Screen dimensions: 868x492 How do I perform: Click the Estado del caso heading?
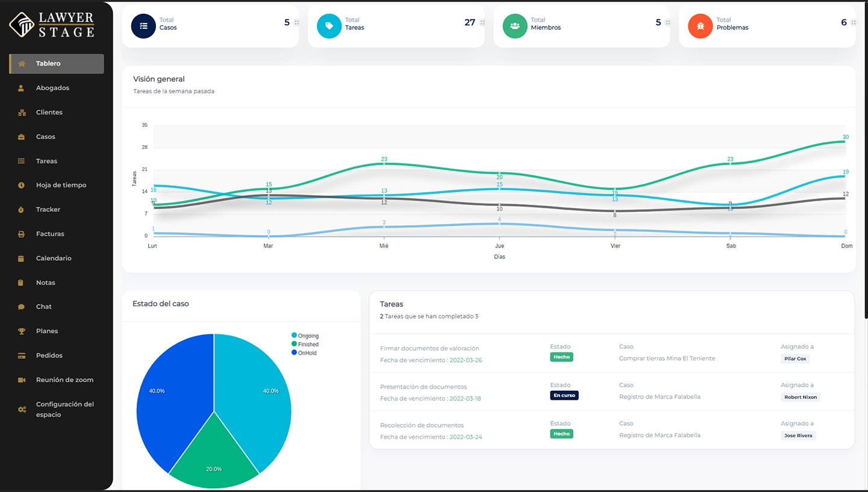coord(161,304)
